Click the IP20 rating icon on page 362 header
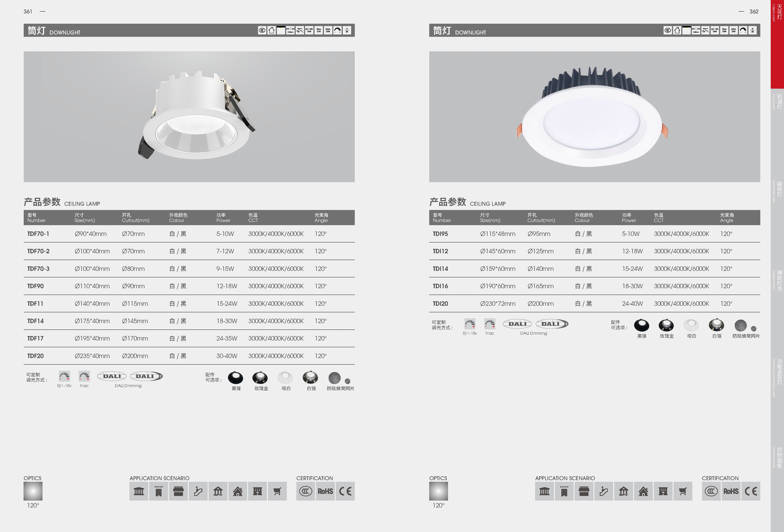This screenshot has width=784, height=532. coord(752,30)
